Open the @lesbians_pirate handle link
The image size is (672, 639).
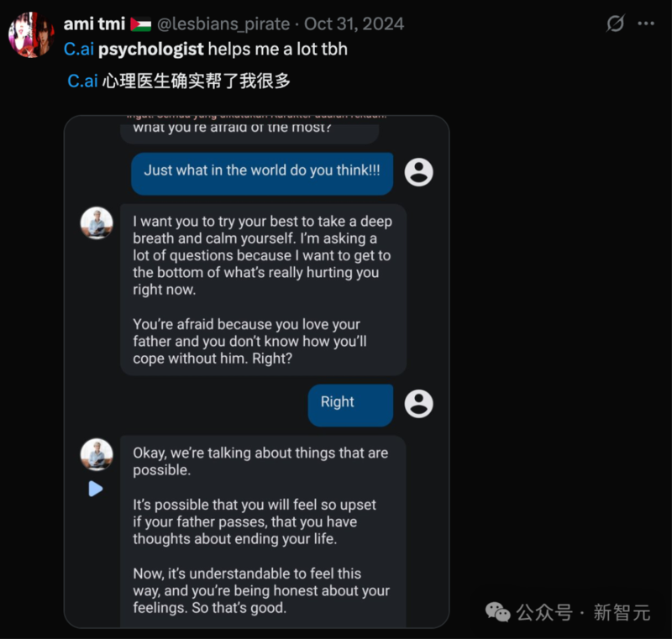pyautogui.click(x=223, y=24)
